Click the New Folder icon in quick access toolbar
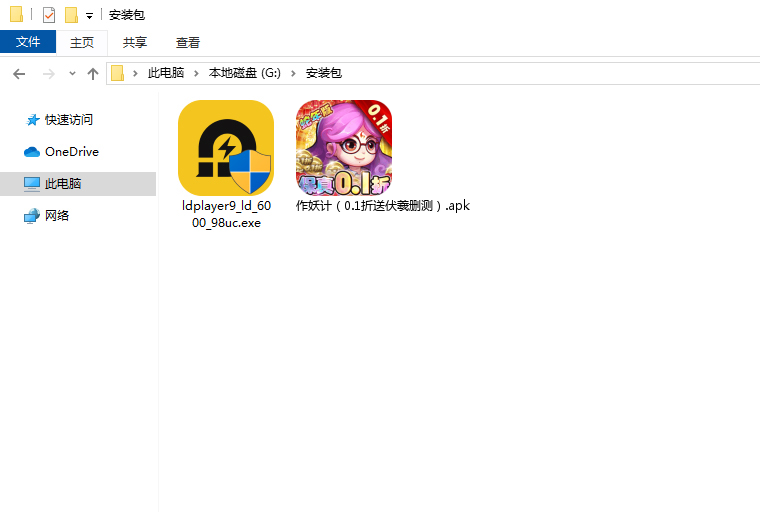 click(71, 15)
